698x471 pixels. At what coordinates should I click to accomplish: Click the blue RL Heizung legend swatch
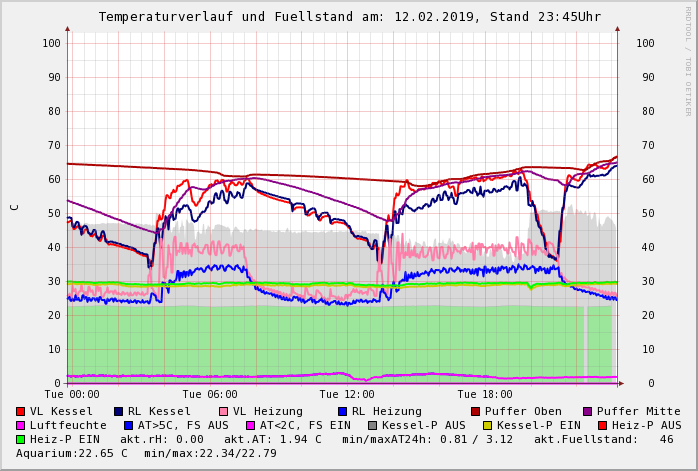click(342, 411)
